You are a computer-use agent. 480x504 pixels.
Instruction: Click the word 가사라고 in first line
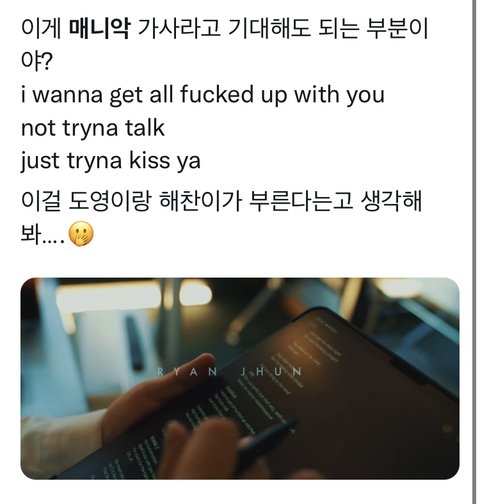(179, 28)
